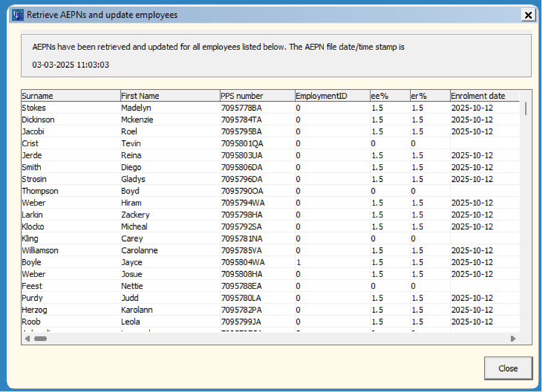Click EmploymentID value 1 for Boyle

click(x=298, y=262)
